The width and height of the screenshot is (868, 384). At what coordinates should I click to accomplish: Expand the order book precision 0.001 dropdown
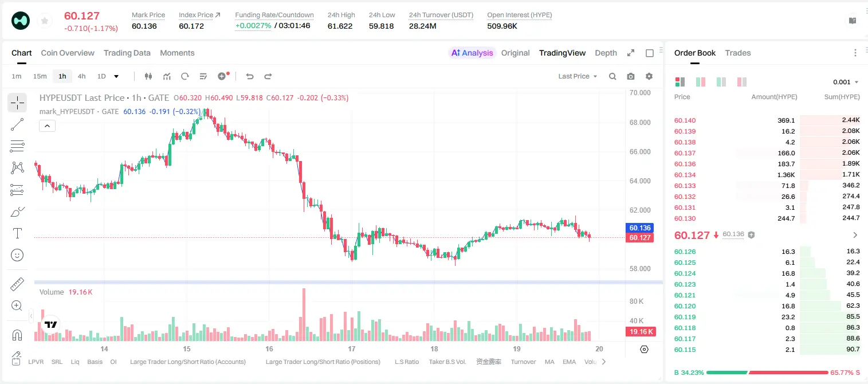(x=846, y=82)
